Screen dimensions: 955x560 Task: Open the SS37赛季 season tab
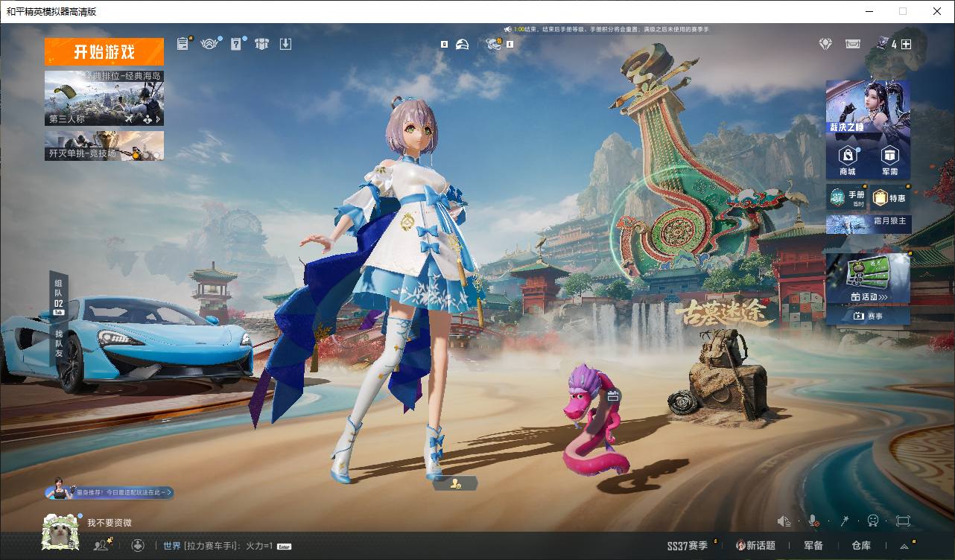click(688, 546)
